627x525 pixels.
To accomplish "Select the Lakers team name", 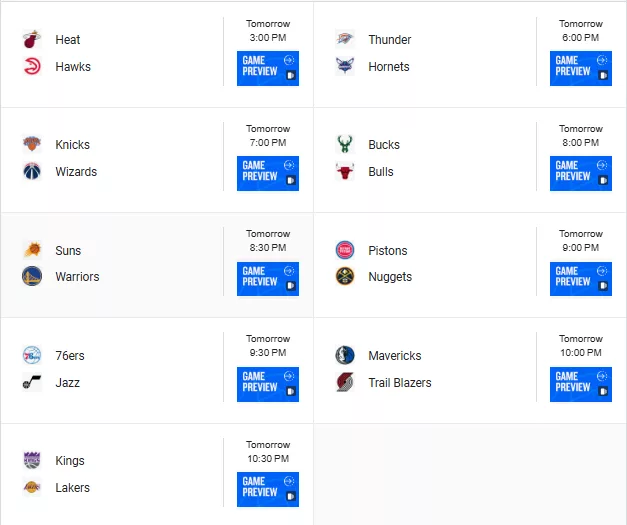I will (72, 487).
